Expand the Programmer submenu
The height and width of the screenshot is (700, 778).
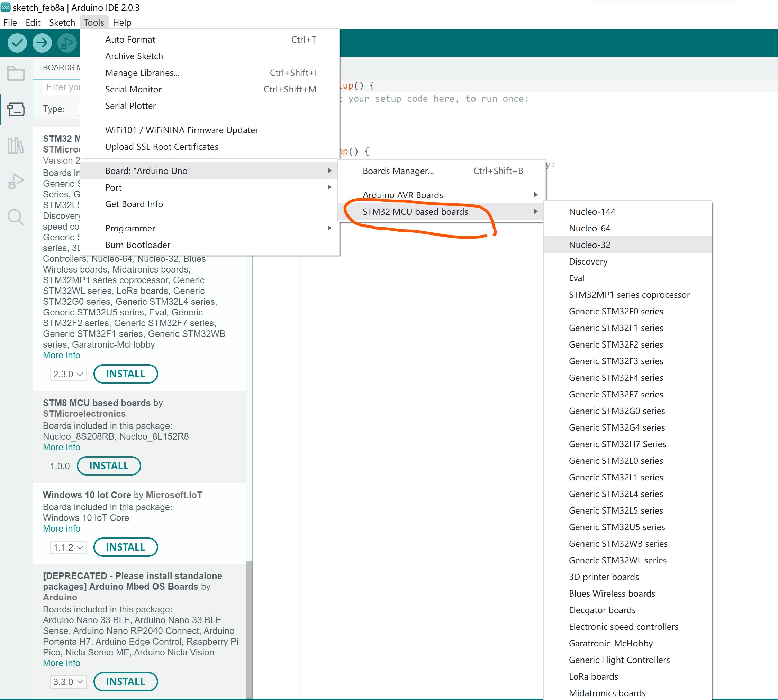[210, 228]
